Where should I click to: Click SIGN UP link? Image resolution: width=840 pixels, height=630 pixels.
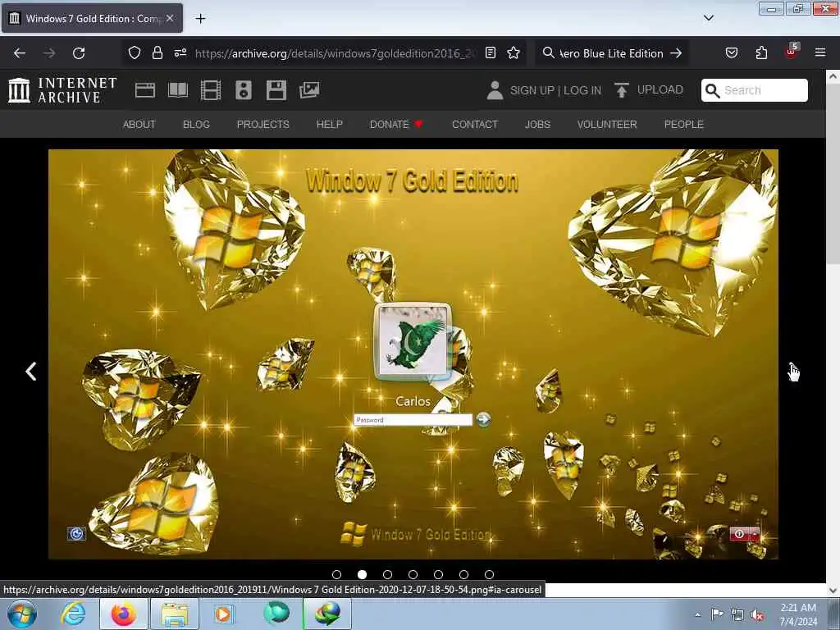point(532,90)
